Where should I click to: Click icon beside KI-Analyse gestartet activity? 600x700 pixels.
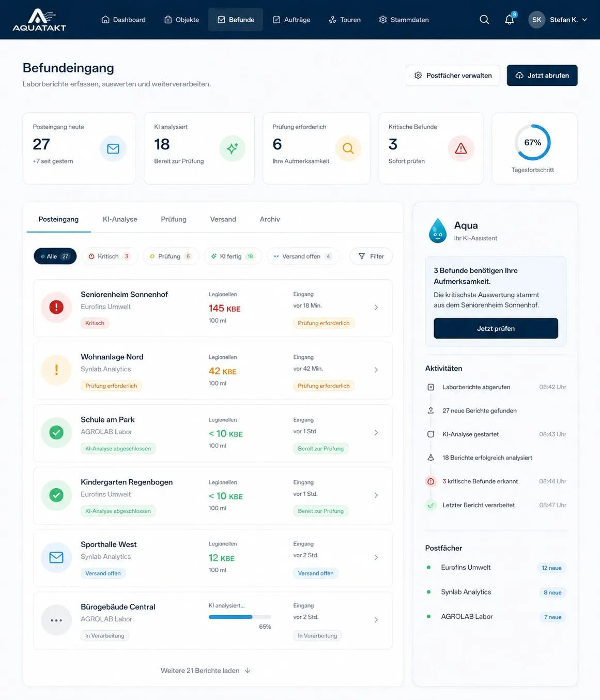click(430, 434)
